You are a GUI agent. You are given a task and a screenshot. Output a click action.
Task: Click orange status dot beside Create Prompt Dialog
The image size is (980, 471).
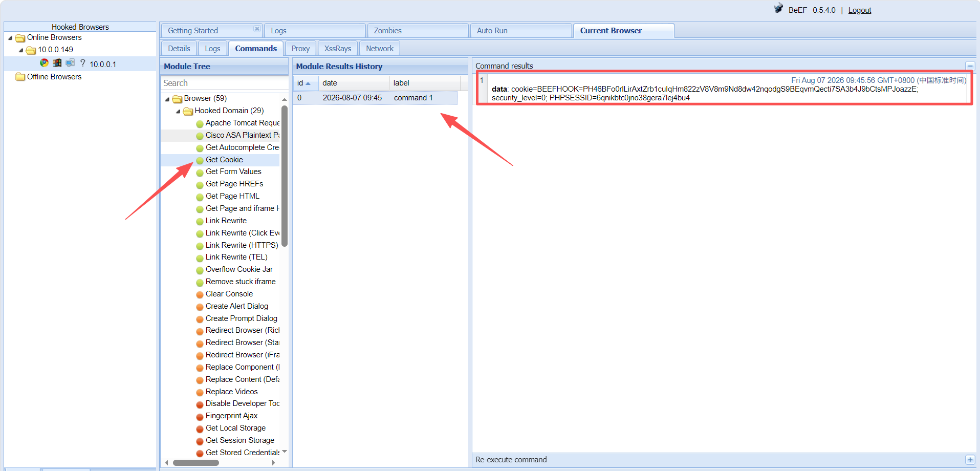click(x=200, y=319)
